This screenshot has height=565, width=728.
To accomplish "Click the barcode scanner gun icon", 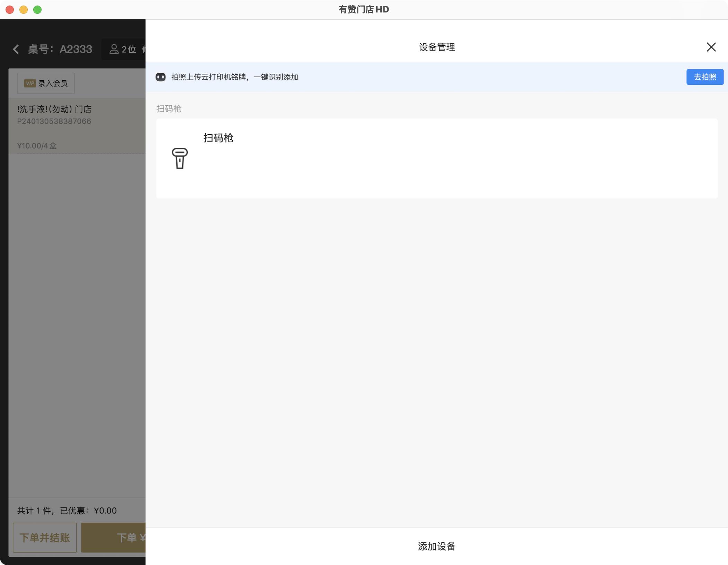I will (179, 158).
